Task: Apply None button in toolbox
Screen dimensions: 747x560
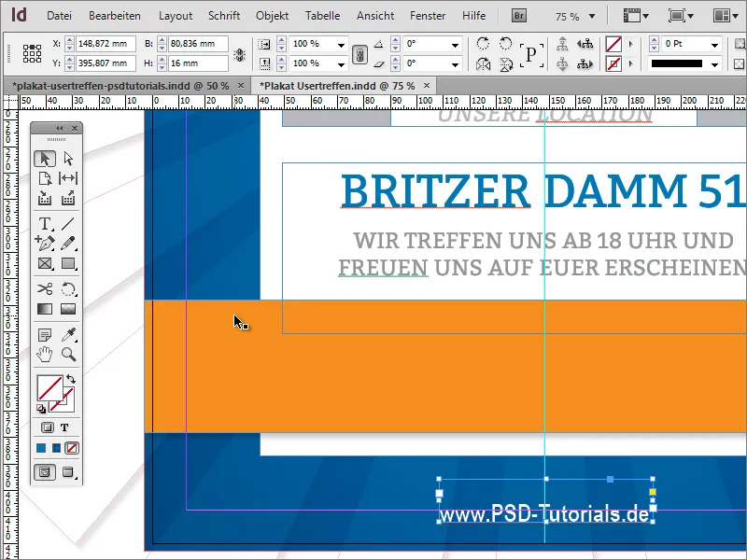Action: [72, 448]
